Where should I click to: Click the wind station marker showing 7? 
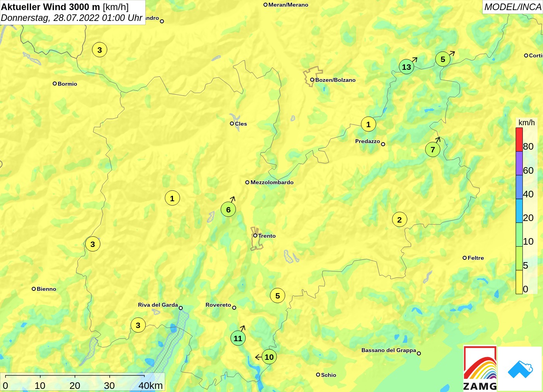tap(433, 150)
